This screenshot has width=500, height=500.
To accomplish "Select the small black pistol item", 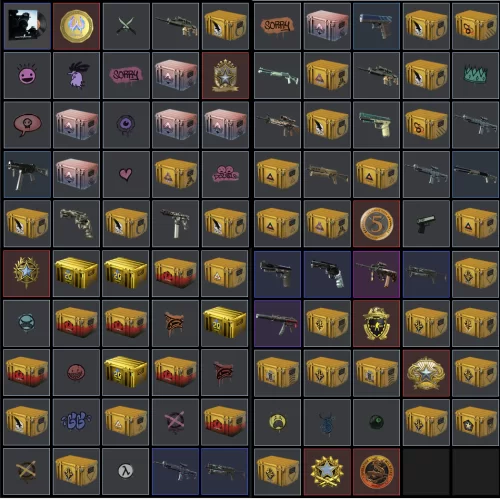I will [426, 224].
